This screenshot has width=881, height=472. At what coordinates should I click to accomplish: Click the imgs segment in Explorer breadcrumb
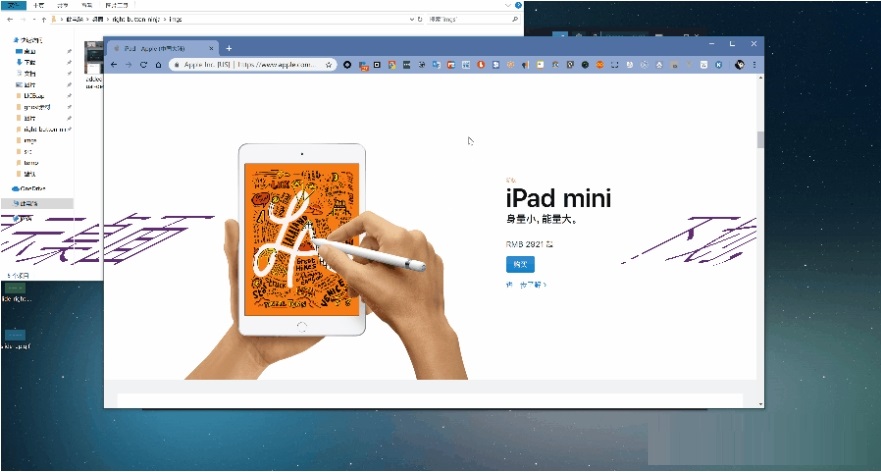tap(176, 19)
